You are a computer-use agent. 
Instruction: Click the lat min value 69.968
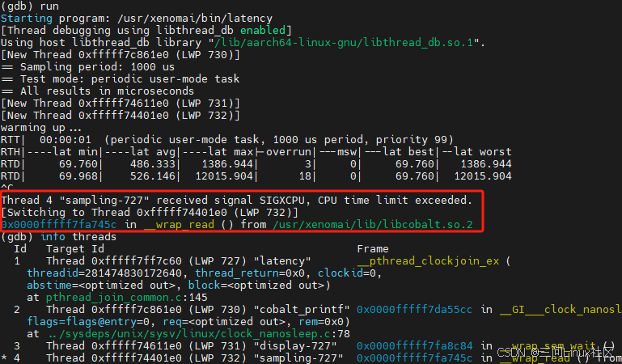point(78,176)
